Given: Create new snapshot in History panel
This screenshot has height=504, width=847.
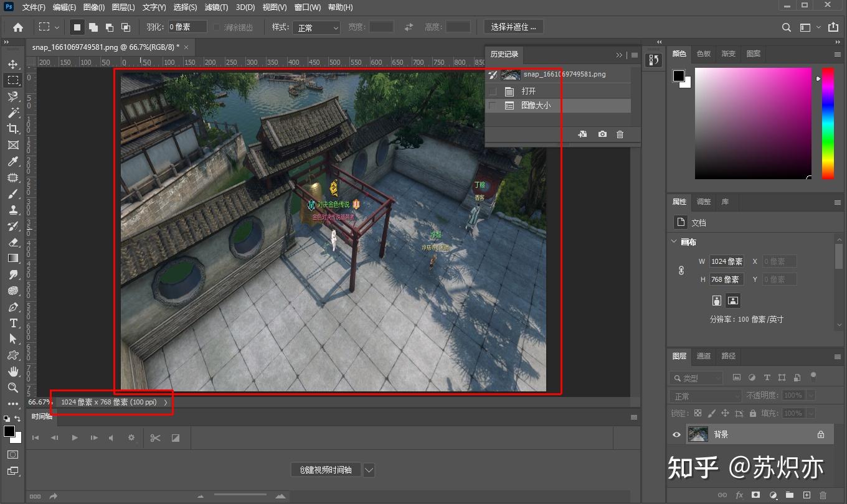Looking at the screenshot, I should tap(602, 134).
